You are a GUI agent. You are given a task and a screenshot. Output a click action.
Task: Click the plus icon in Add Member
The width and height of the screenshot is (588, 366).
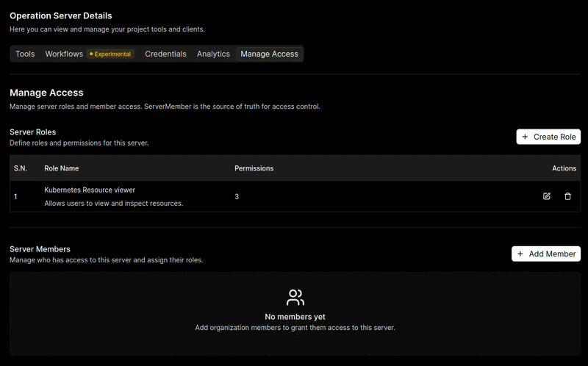point(520,254)
